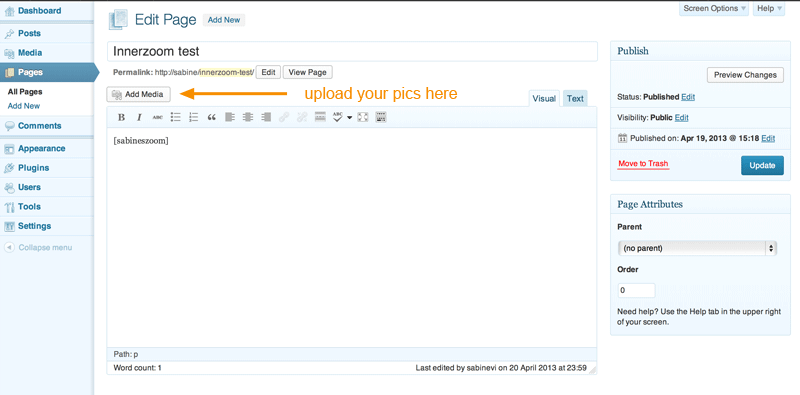Click the Page Attributes box header
This screenshot has height=395, width=800.
click(x=700, y=204)
